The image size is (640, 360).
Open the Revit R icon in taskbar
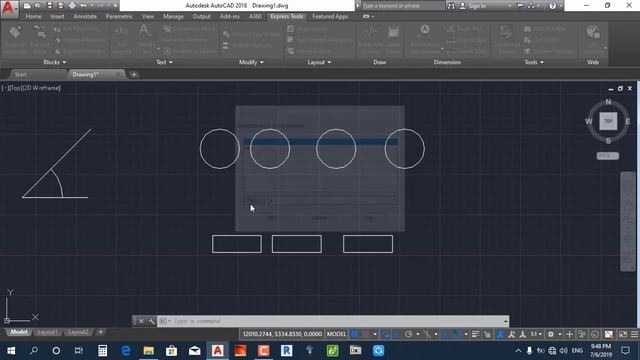(287, 351)
